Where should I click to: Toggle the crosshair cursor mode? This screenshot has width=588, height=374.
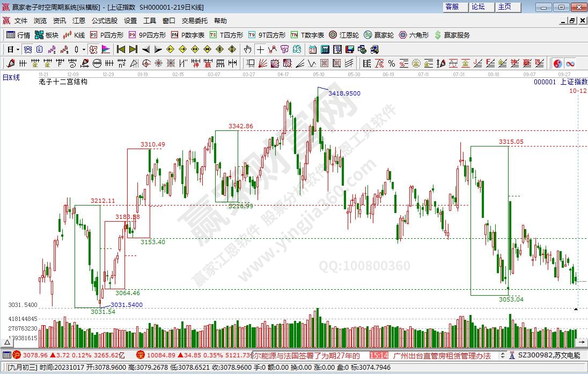click(x=260, y=49)
